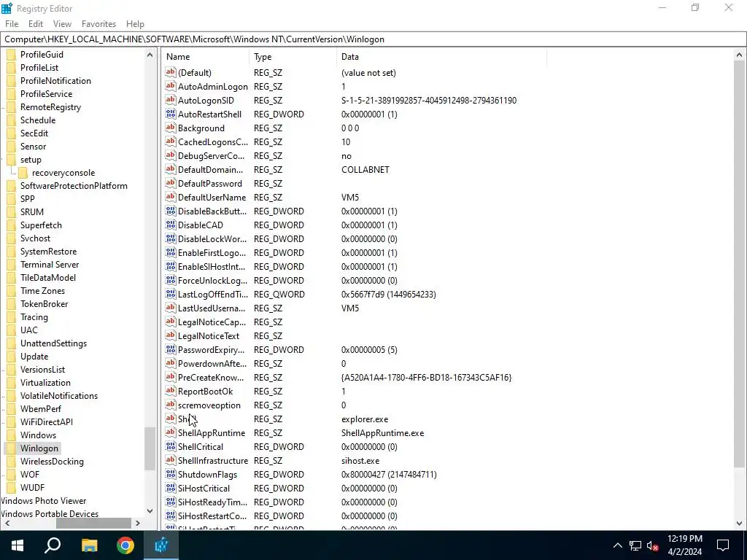Open the File menu

[12, 24]
